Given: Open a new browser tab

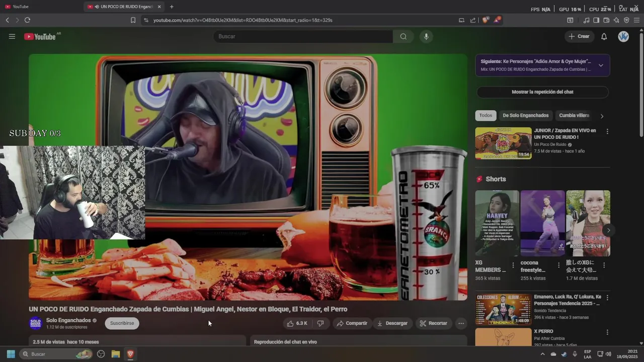Looking at the screenshot, I should click(172, 7).
